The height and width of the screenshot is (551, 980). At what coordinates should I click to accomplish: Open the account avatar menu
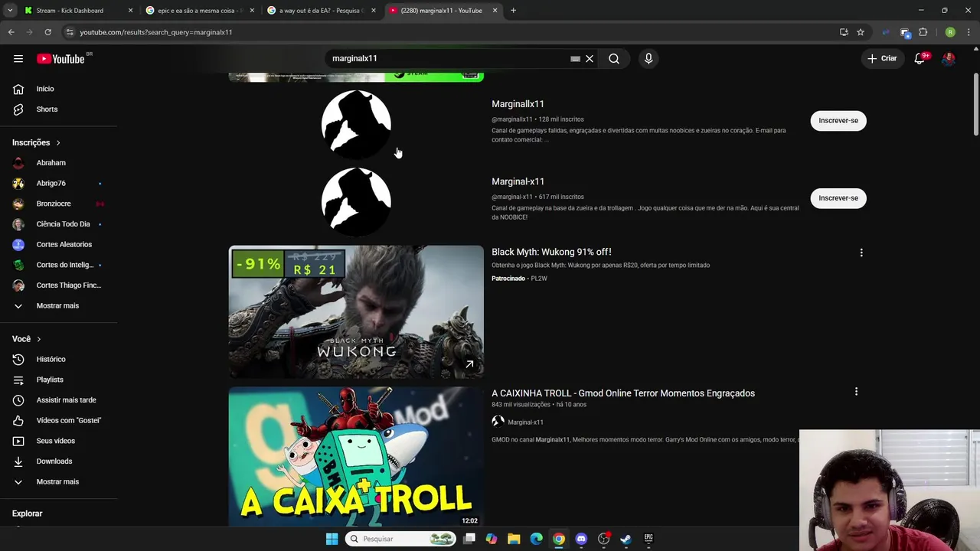click(x=949, y=58)
